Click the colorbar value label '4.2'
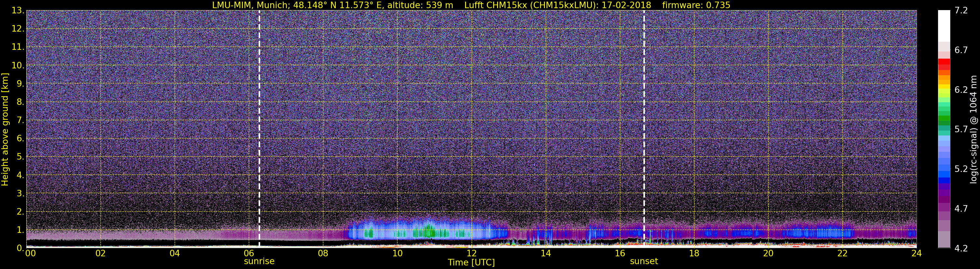 click(x=961, y=248)
